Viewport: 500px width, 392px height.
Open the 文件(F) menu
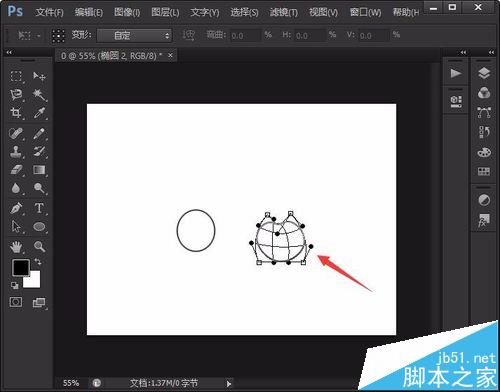click(x=49, y=13)
